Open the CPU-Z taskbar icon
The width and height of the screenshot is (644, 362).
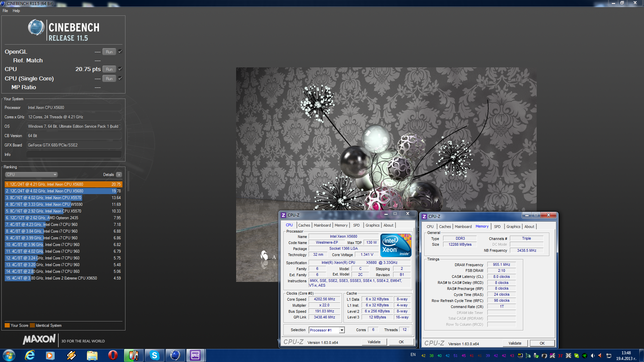tap(195, 355)
